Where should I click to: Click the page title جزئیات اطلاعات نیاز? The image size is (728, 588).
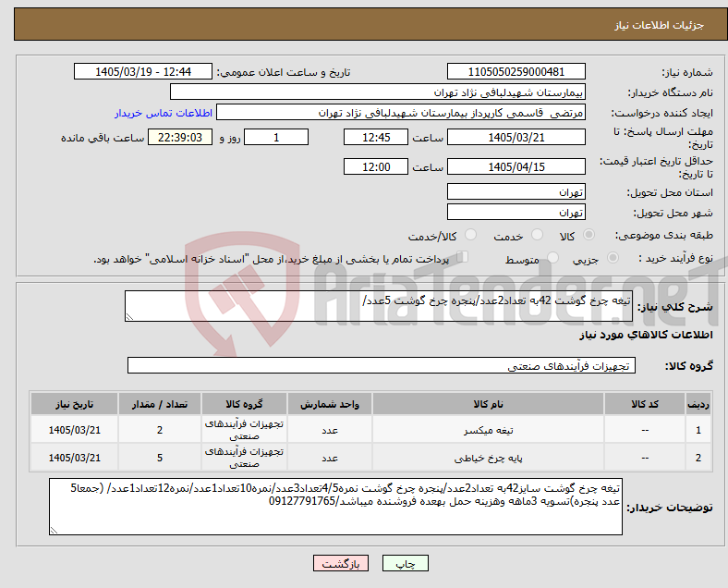660,25
